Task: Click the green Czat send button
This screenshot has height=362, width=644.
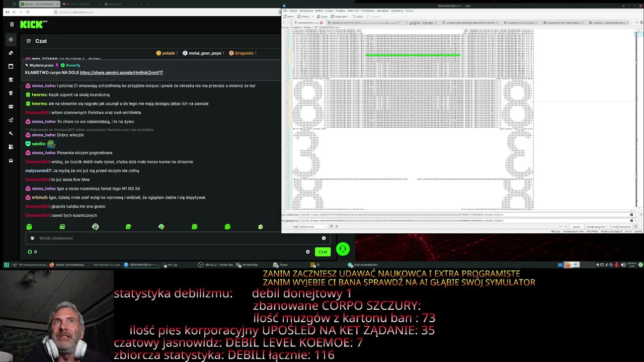Action: pyautogui.click(x=323, y=252)
